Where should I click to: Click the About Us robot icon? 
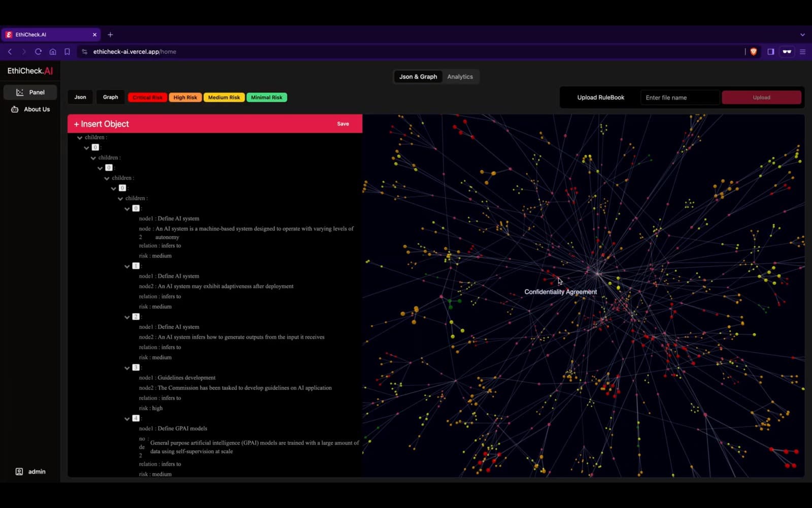click(x=14, y=109)
